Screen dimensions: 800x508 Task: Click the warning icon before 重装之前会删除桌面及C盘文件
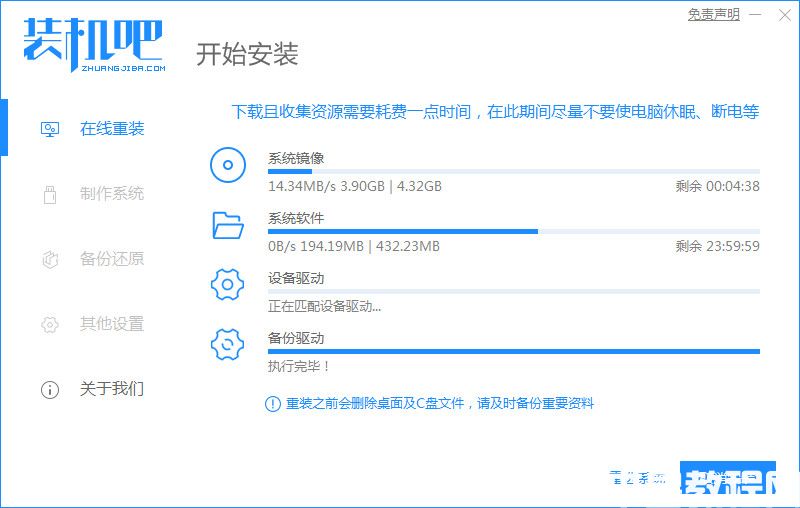tap(273, 404)
